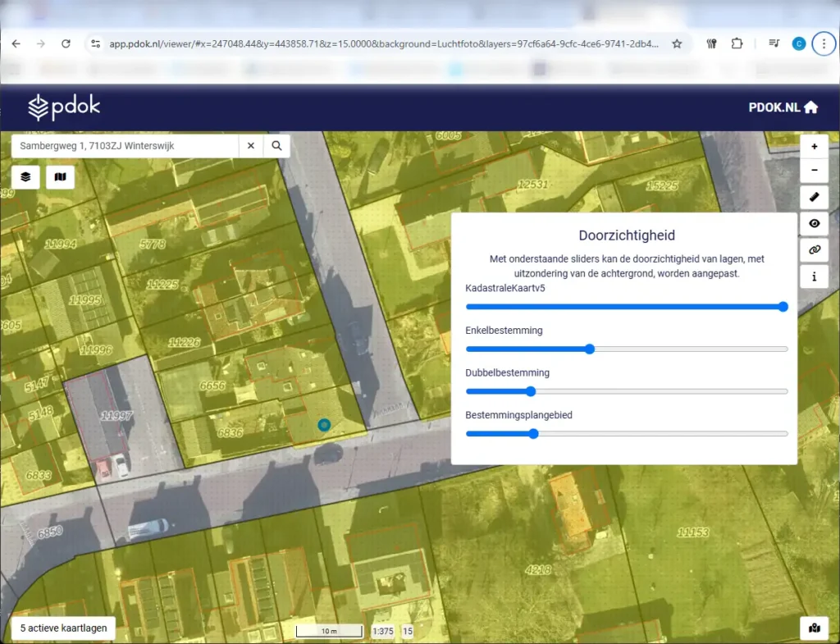
Task: Click the screenshot camera icon bottom right
Action: click(815, 627)
